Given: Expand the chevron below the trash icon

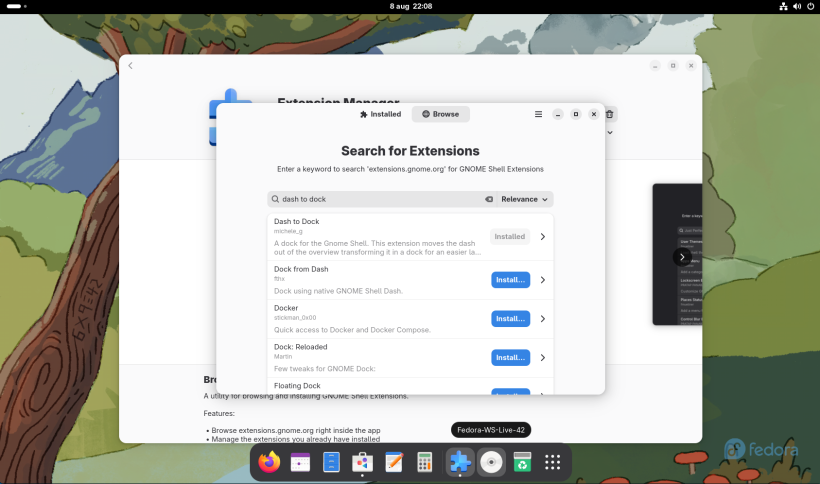Looking at the screenshot, I should point(610,133).
